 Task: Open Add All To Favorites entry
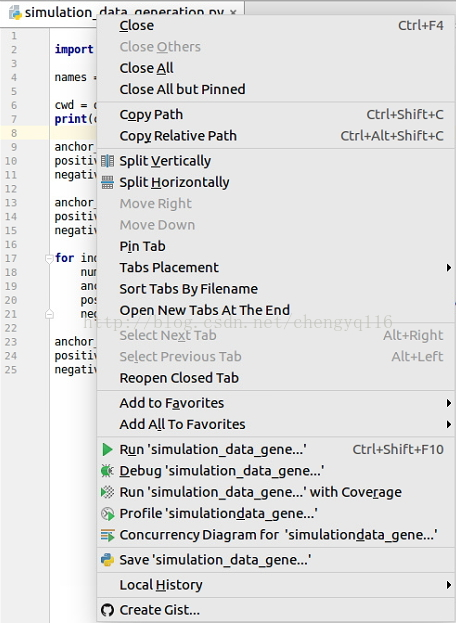276,424
